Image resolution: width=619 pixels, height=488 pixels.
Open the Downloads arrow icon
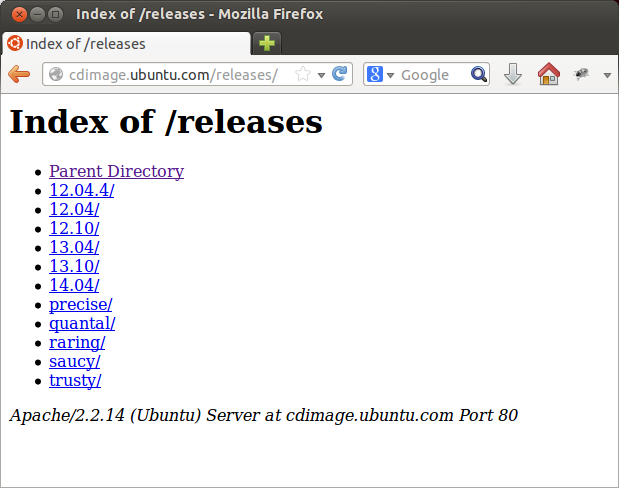[x=513, y=74]
